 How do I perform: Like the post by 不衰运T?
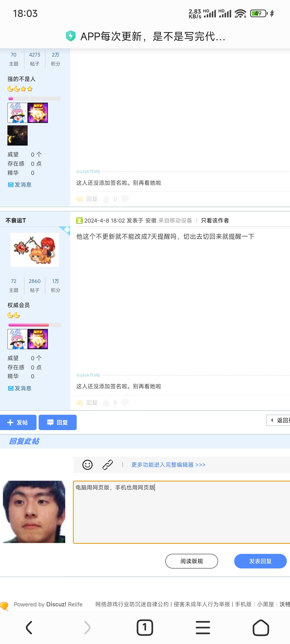coord(107,402)
